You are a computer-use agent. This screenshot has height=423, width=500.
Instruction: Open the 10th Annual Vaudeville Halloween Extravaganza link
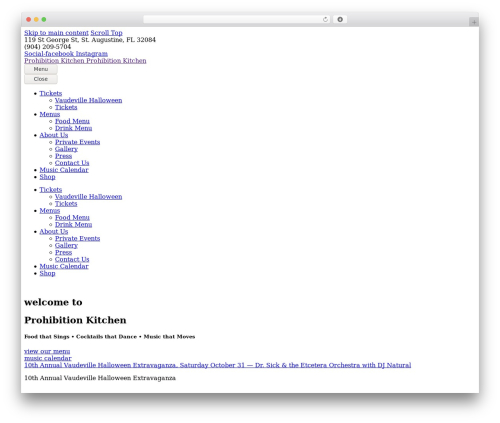218,365
